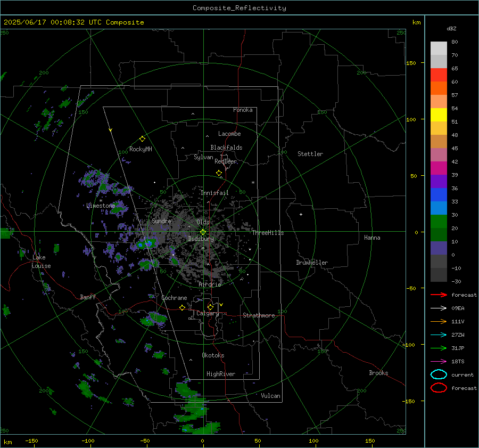This screenshot has width=479, height=448.
Task: Click the Strathmore city label
Action: point(259,315)
